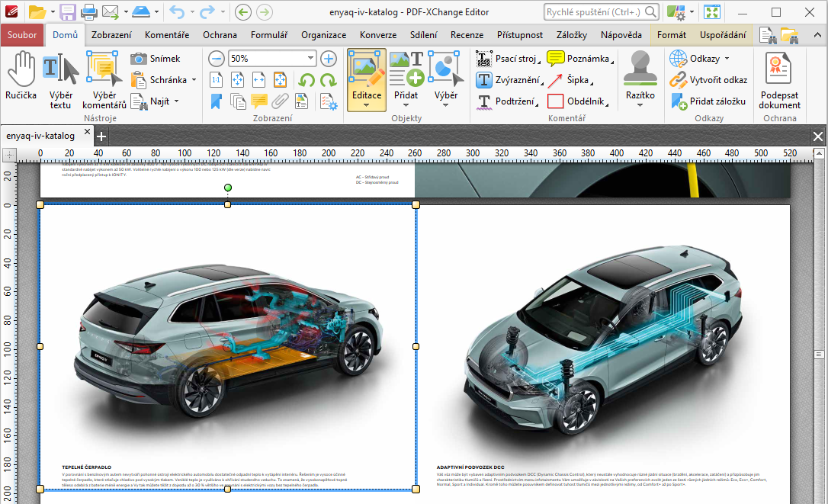Viewport: 828px width, 504px height.
Task: Select the Obdélník rectangle tool
Action: pos(578,101)
